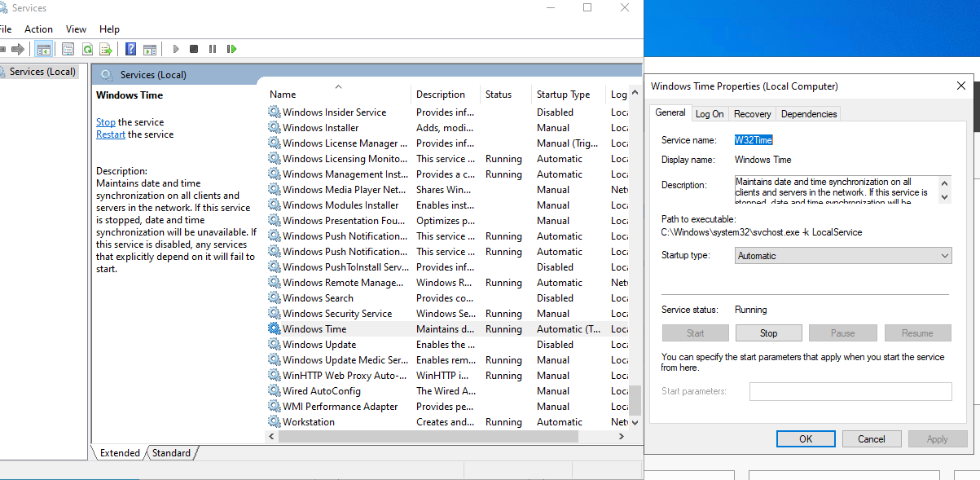Open the Startup type dropdown
980x480 pixels.
point(843,256)
